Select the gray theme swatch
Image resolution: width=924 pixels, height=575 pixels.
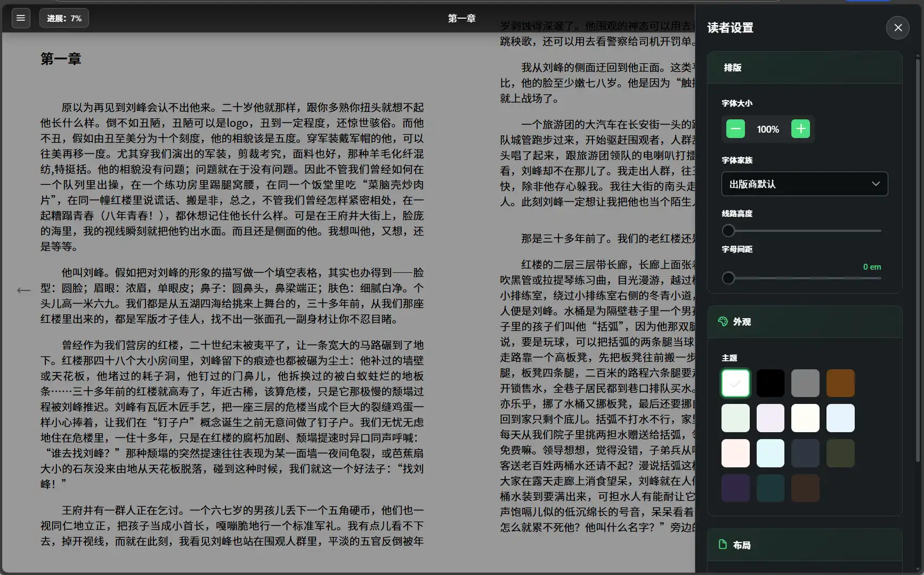point(805,383)
